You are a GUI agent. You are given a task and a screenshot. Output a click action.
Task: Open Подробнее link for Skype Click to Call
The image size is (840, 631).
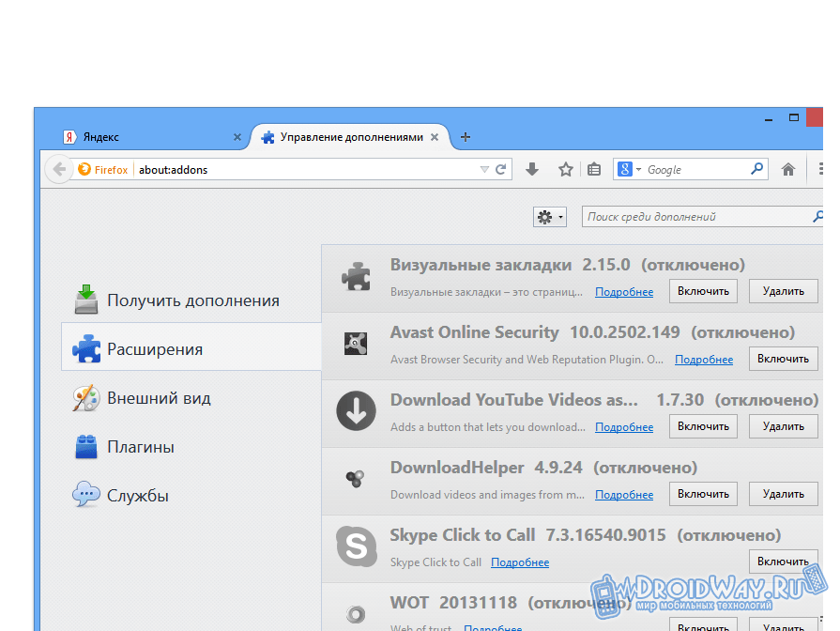[x=520, y=562]
